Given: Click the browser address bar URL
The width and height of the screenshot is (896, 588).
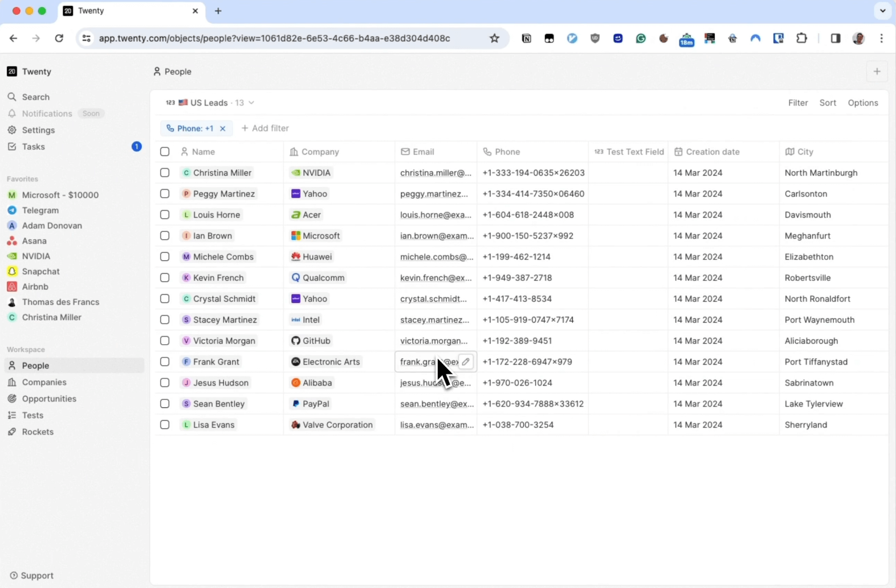Looking at the screenshot, I should 274,38.
